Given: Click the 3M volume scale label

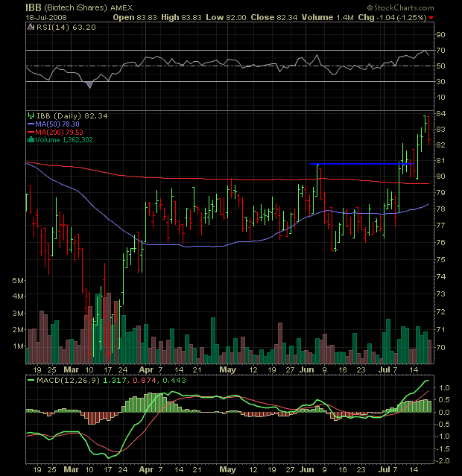Looking at the screenshot, I should click(18, 313).
